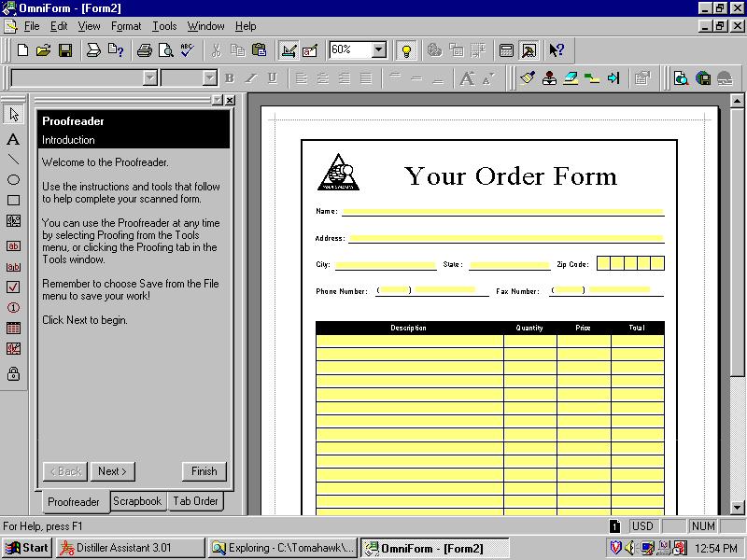This screenshot has width=747, height=560.
Task: Open the 60% zoom dropdown
Action: tap(379, 50)
